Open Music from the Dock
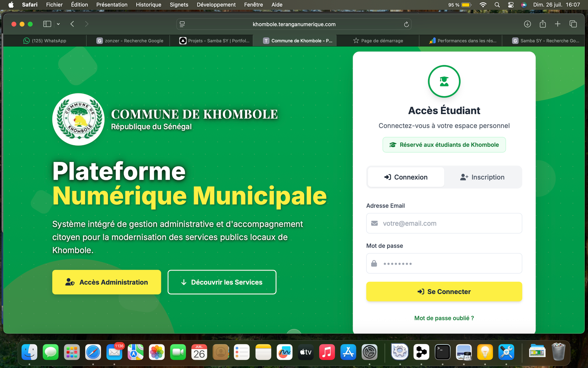Screen dimensions: 588x368 click(327, 352)
